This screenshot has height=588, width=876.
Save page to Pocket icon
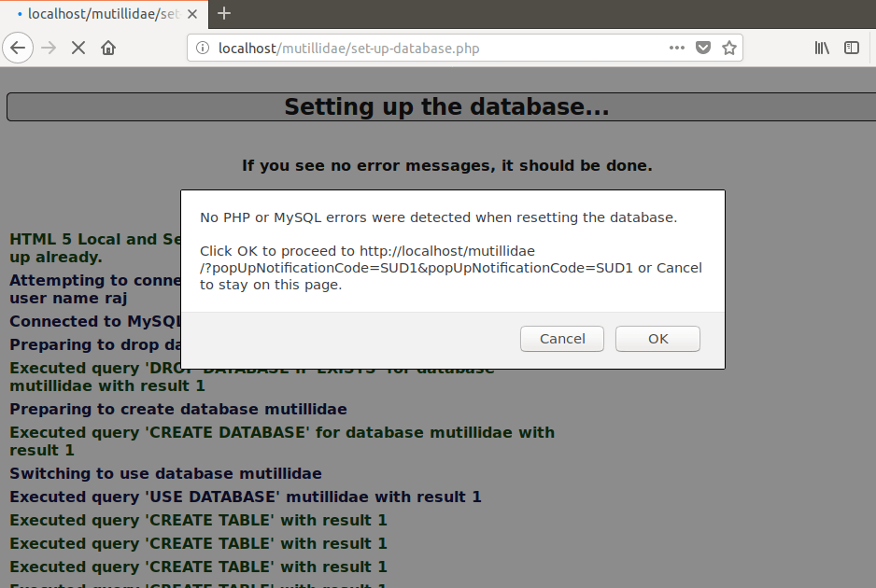(x=703, y=48)
